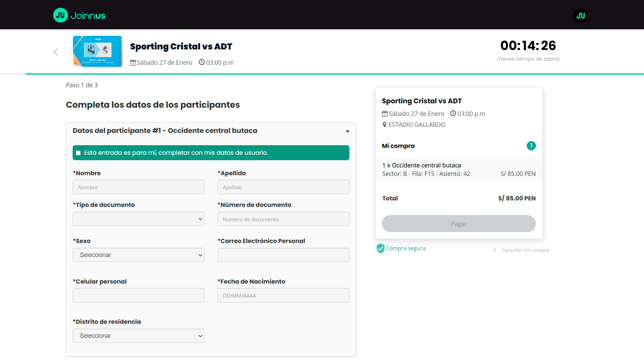Click the location pin icon by Estadio Gallardo

click(385, 125)
